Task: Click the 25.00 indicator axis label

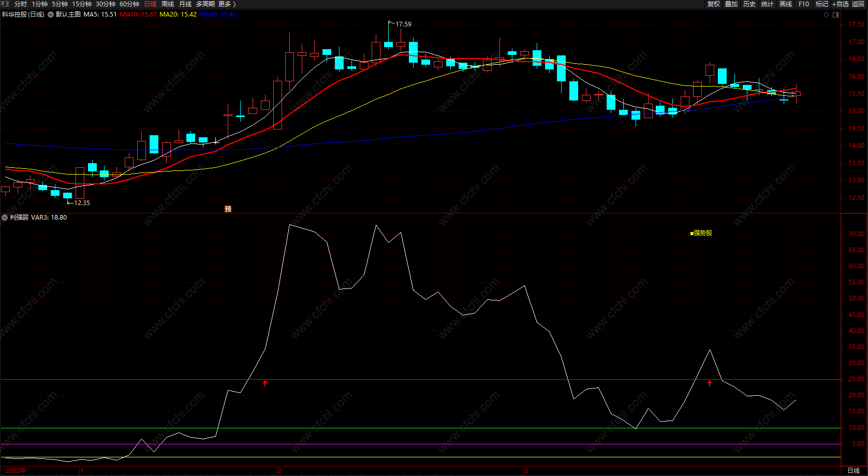Action: [857, 379]
